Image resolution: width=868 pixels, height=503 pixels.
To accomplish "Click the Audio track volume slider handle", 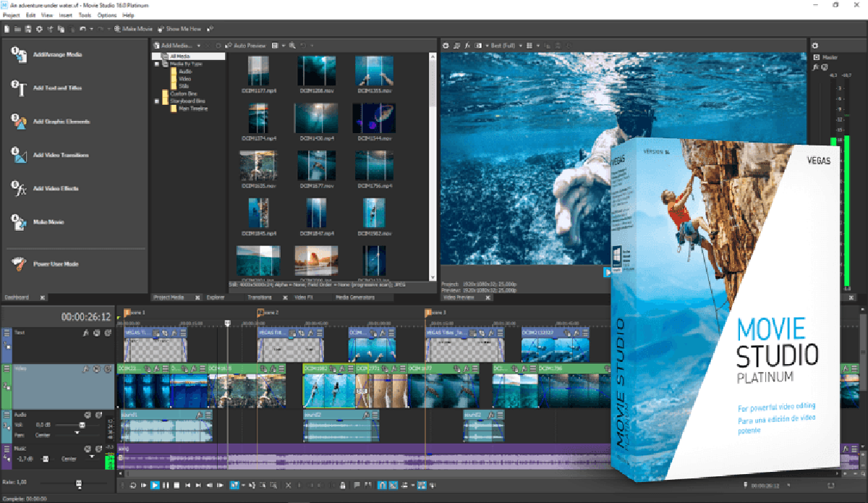I will click(x=82, y=425).
